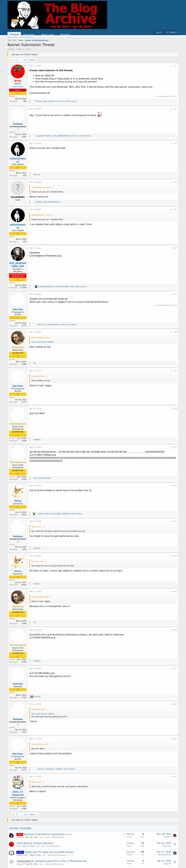Click nagolbud's last-poster avatar in Similar threads
Viewport: 186px width, 868px height.
(x=175, y=835)
